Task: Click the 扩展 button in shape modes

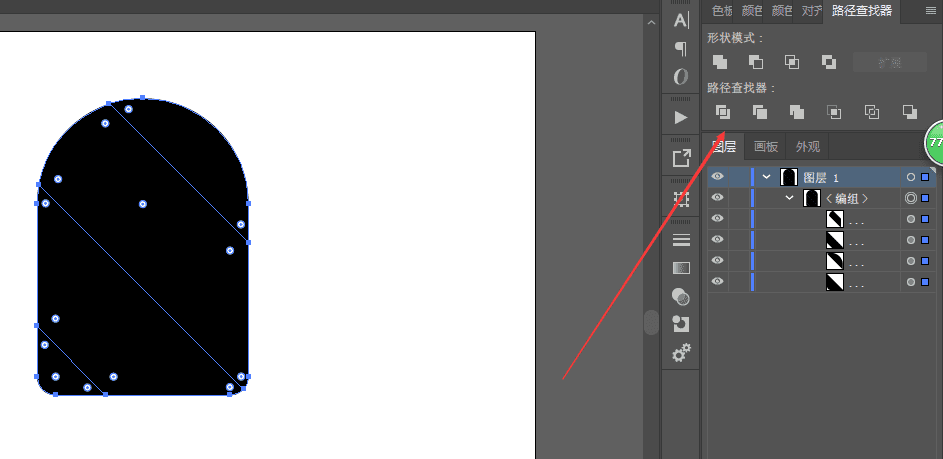Action: point(889,62)
